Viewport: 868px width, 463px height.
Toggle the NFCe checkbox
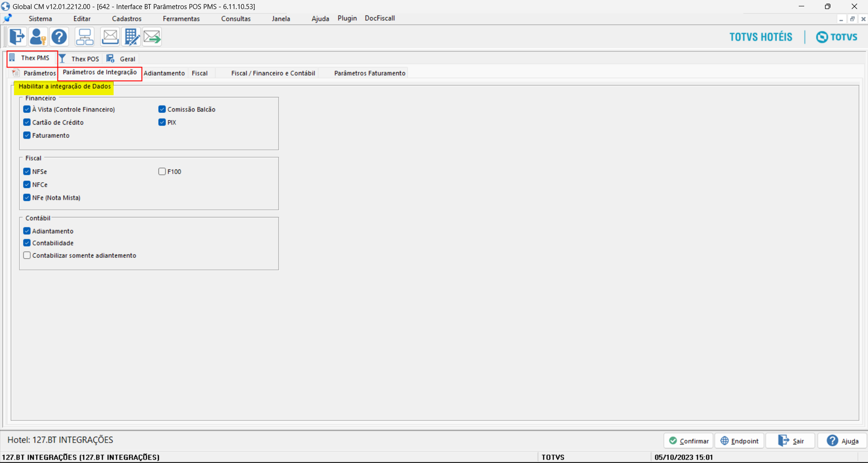27,185
